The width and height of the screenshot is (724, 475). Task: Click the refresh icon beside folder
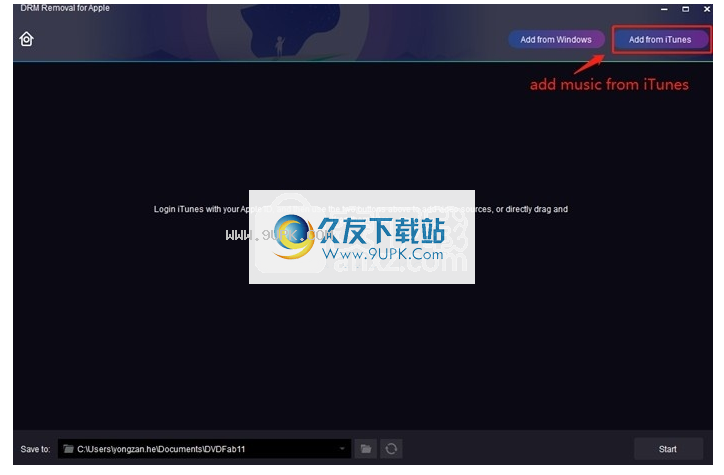(391, 449)
